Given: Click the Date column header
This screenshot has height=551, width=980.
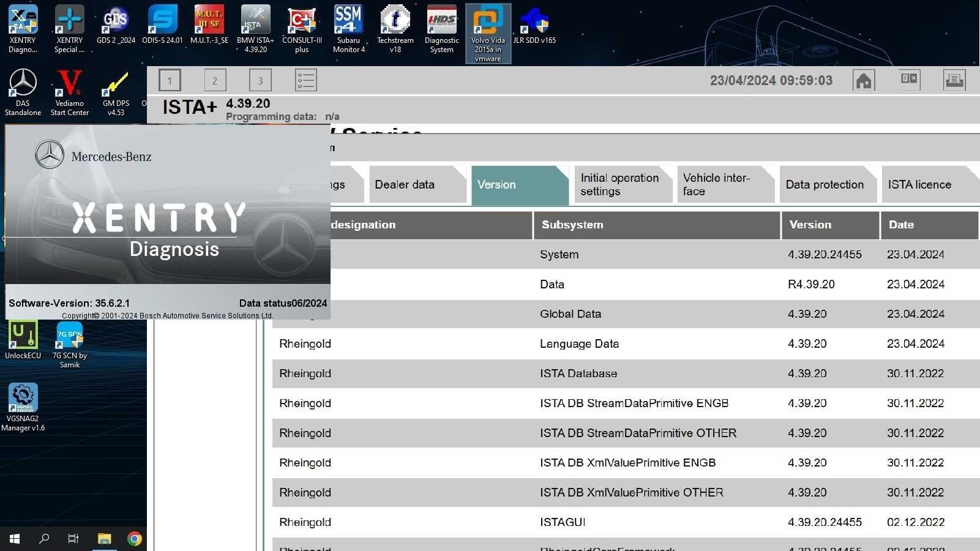Looking at the screenshot, I should click(929, 225).
